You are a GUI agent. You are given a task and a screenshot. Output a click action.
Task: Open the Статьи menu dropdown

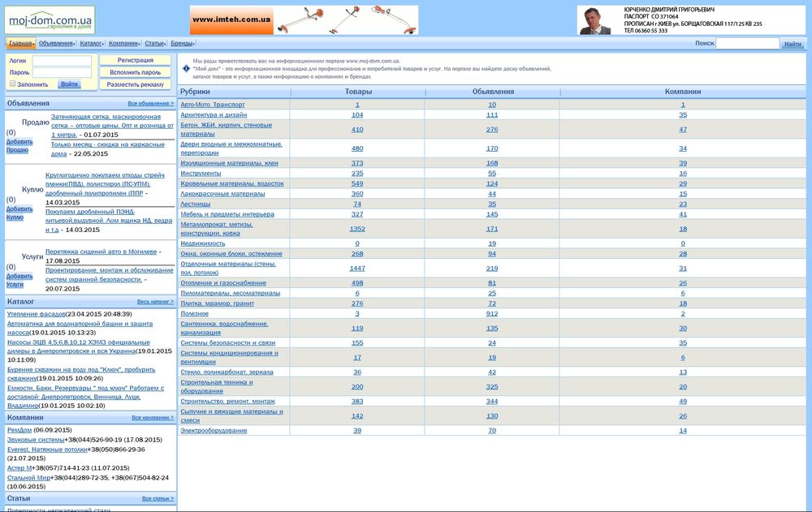coord(155,44)
